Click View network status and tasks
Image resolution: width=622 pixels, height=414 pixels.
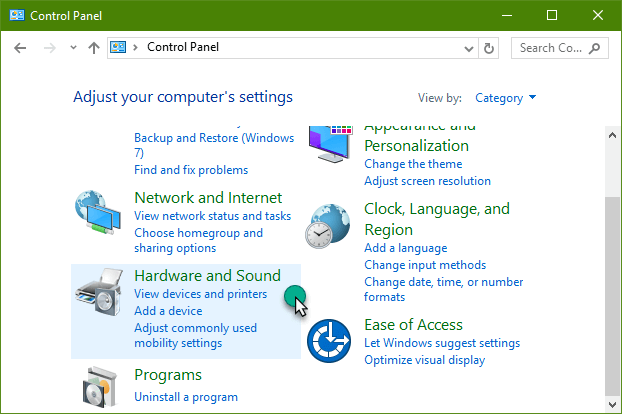pyautogui.click(x=212, y=216)
